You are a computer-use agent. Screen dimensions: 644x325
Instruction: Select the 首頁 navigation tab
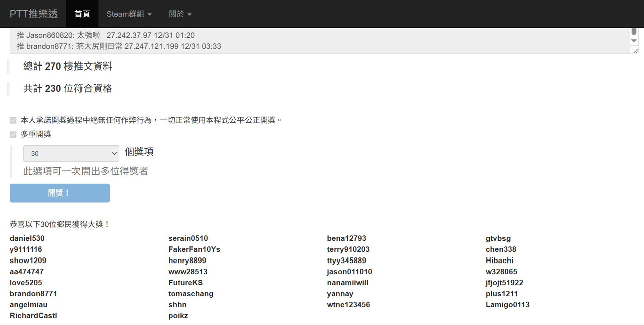tap(82, 14)
